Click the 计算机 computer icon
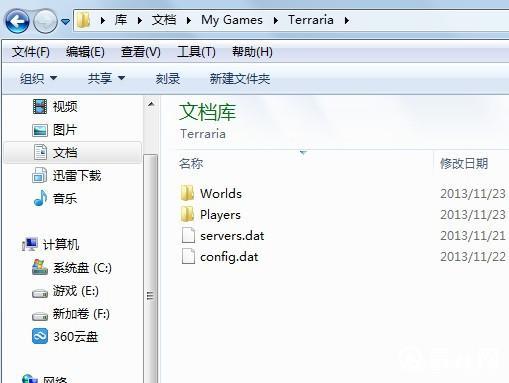Image resolution: width=509 pixels, height=383 pixels. coord(30,244)
